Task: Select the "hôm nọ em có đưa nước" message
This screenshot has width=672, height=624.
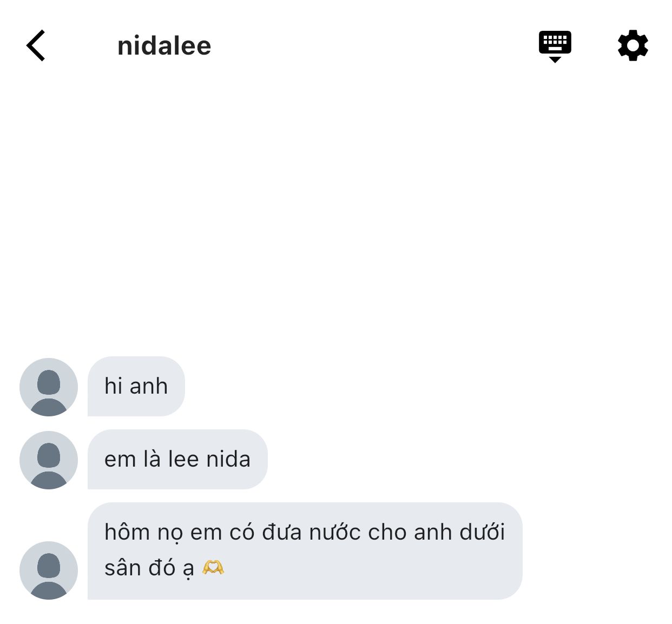Action: [x=305, y=550]
